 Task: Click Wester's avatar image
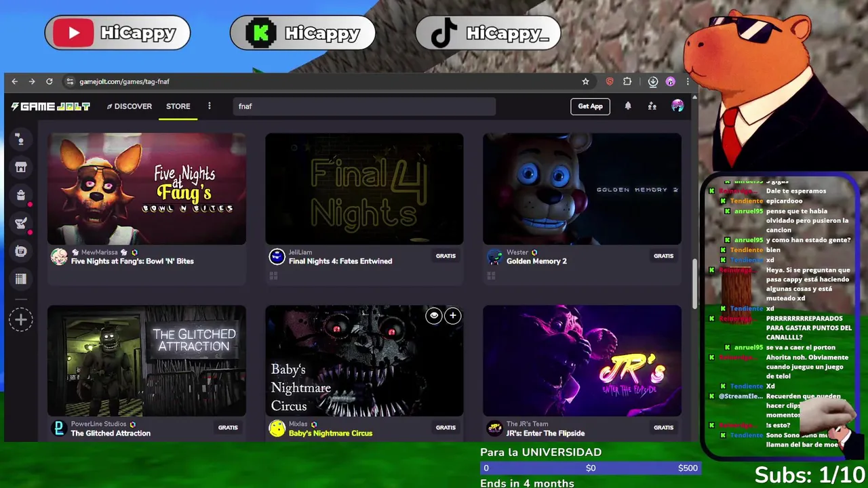[x=494, y=257]
